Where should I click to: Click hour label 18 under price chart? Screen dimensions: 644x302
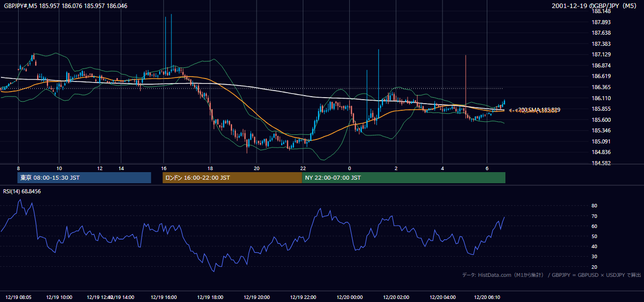210,168
